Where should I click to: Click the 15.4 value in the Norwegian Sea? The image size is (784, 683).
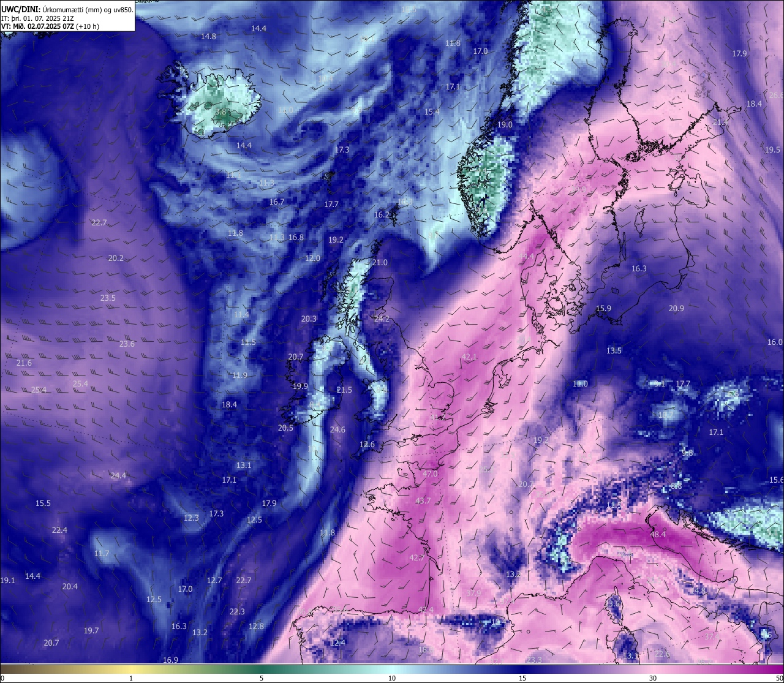[x=432, y=112]
